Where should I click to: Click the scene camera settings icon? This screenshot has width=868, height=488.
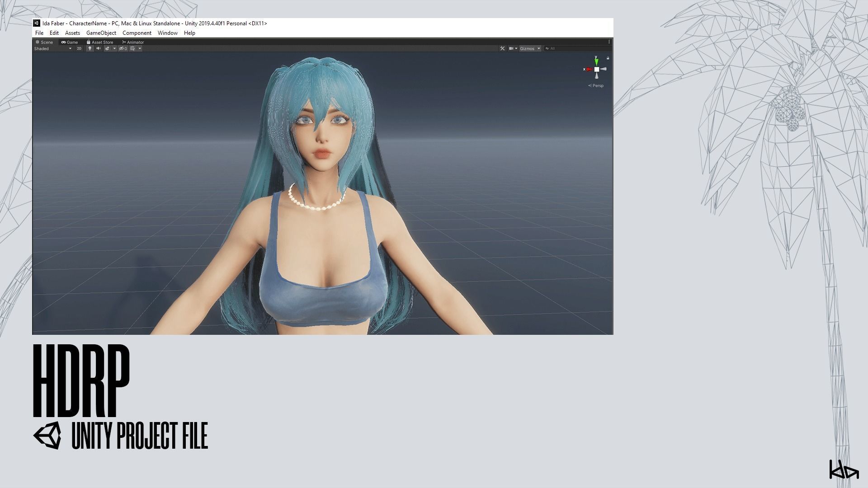pyautogui.click(x=511, y=49)
